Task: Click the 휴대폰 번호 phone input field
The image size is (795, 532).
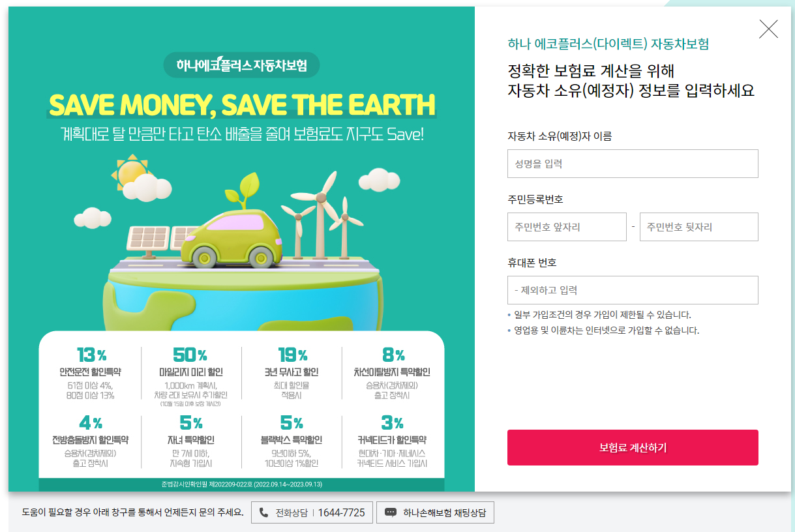Action: (x=633, y=290)
